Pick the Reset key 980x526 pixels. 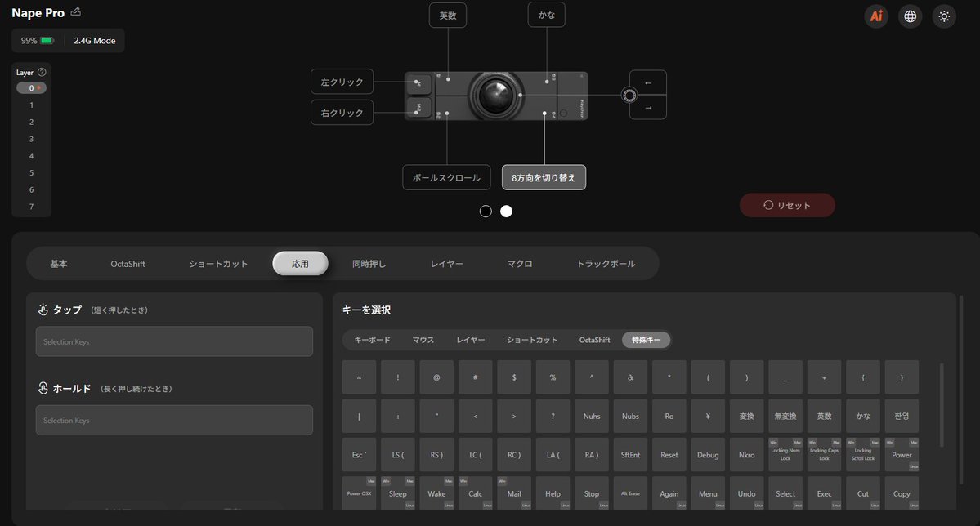click(669, 455)
